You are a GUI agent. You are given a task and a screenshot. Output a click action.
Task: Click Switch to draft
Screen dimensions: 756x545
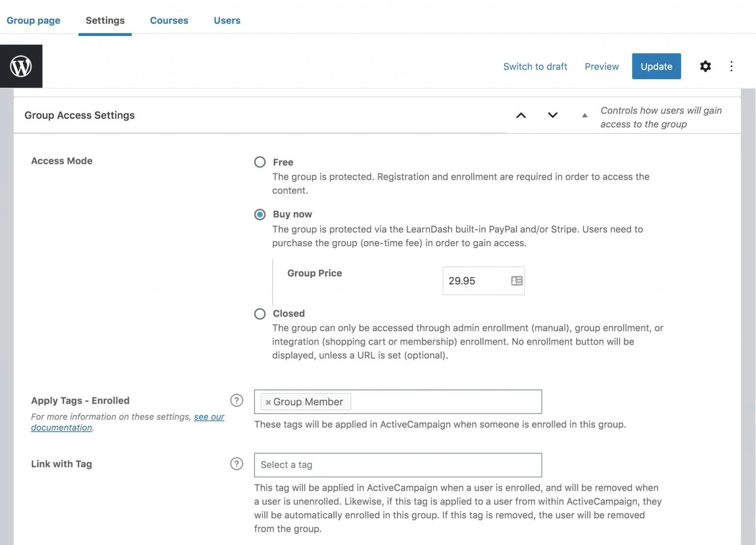[x=535, y=66]
